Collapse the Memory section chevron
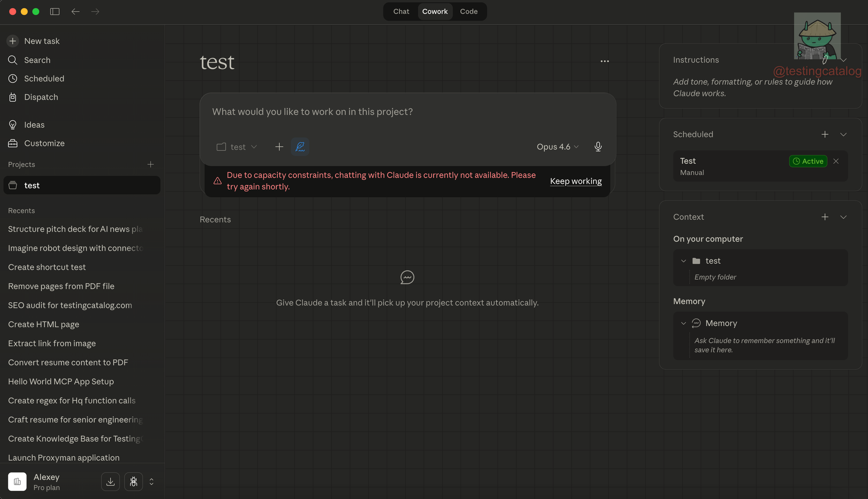Screen dimensions: 868x499 (684, 323)
